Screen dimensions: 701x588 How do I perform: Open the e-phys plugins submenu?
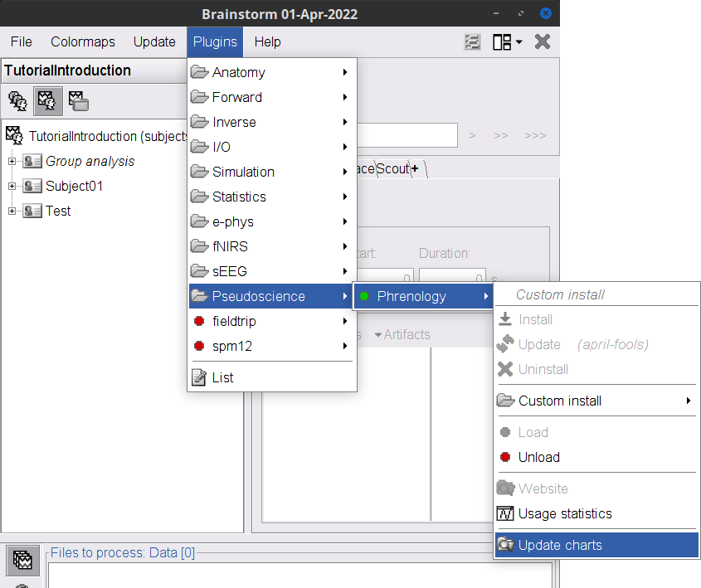(x=272, y=221)
